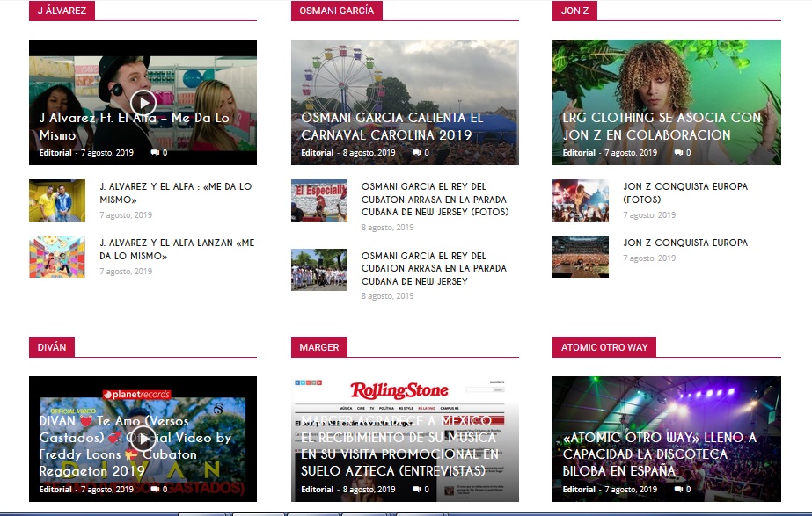Read 'J. Alvarez y El Alfa: «Me Da Lo Mismo»' article
This screenshot has height=516, width=812.
(176, 193)
